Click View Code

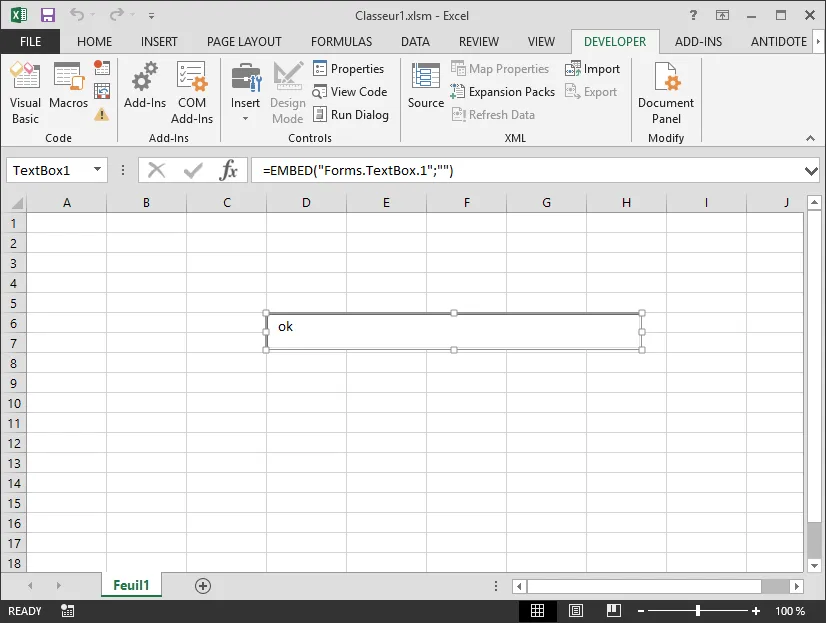click(350, 92)
